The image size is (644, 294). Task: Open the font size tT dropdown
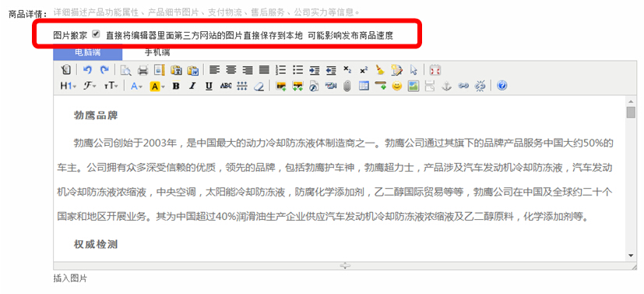[111, 86]
